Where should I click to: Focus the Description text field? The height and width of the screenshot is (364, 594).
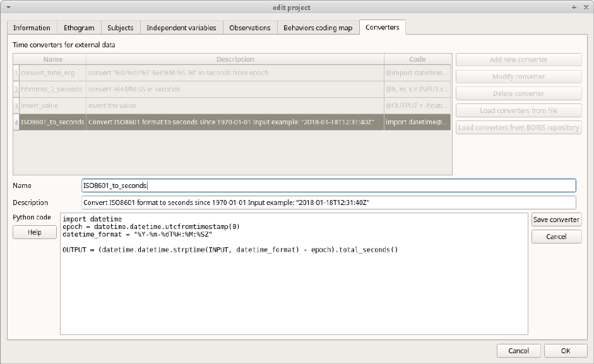coord(328,203)
